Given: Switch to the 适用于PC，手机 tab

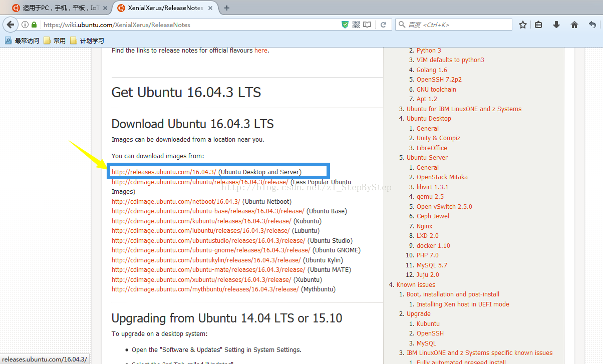Looking at the screenshot, I should click(59, 8).
